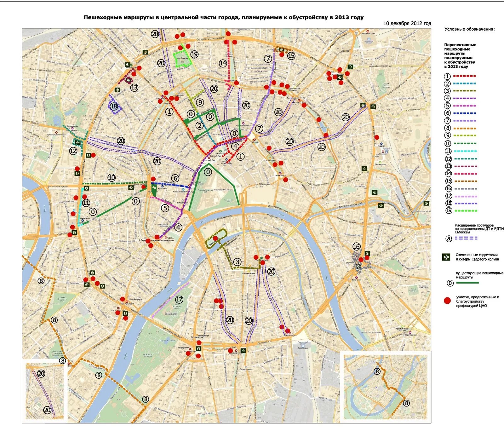This screenshot has height=437, width=504.
Task: Click legend text 'Расширение тротуаров'
Action: click(x=474, y=225)
